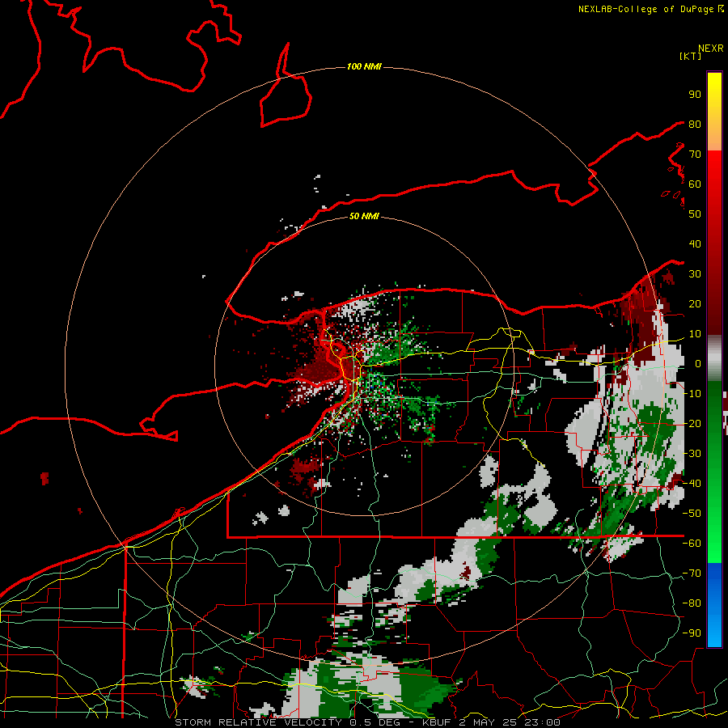Click the -60 scale value

coord(692,544)
